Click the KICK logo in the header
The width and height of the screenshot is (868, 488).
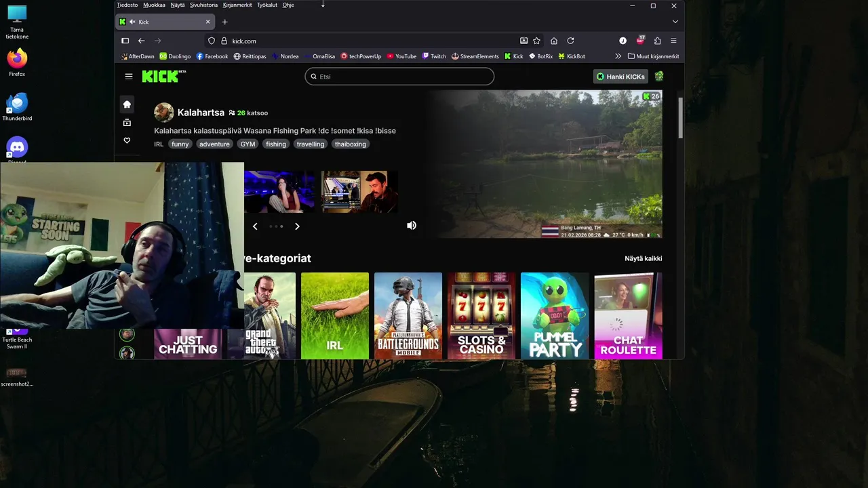163,76
